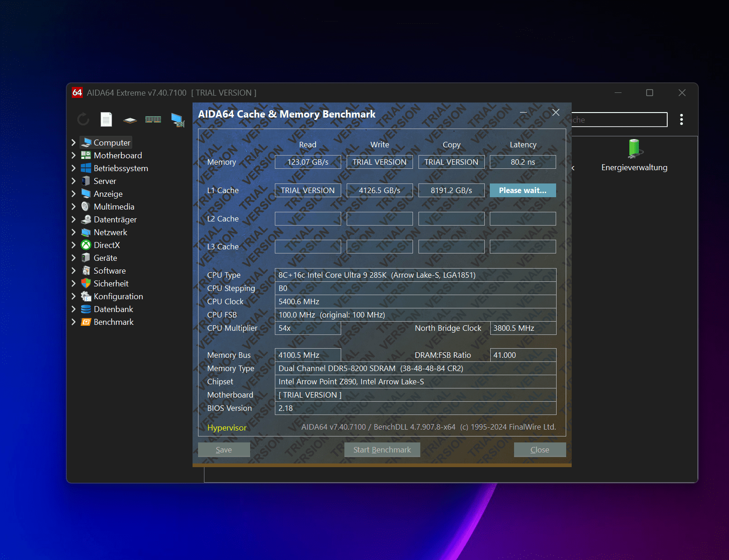Select the Datenbank label in the tree
Viewport: 729px width, 560px height.
(x=113, y=309)
